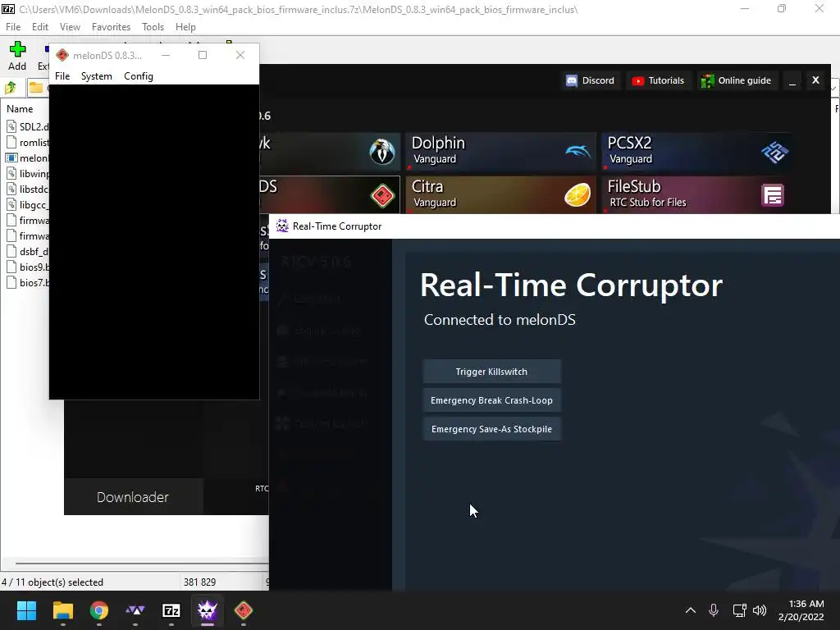Select romlist file in 7-Zip list
The image size is (840, 630).
pos(27,143)
